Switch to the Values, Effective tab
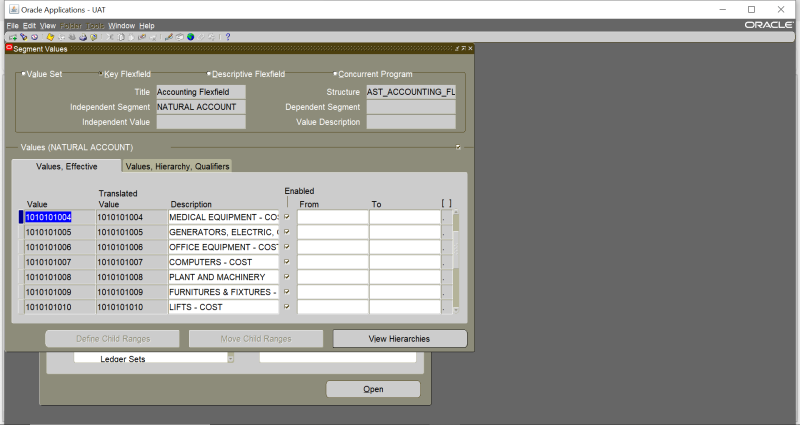The height and width of the screenshot is (425, 800). (x=66, y=166)
